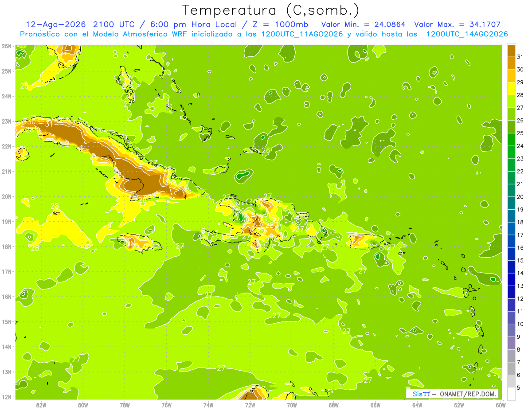Screen dimensions: 532x411
Task: Click the '1200UTC_14AGO2026' valid-until time text
Action: click(467, 34)
